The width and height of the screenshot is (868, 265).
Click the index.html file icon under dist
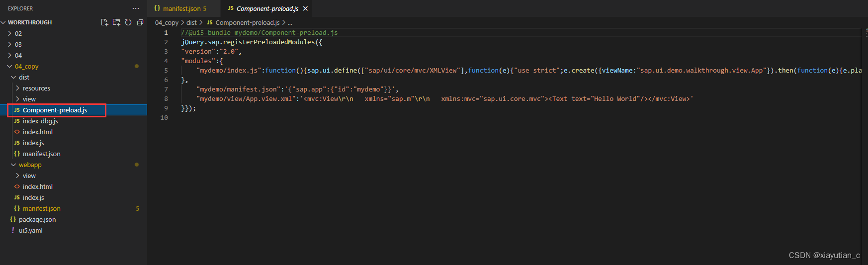click(x=17, y=132)
